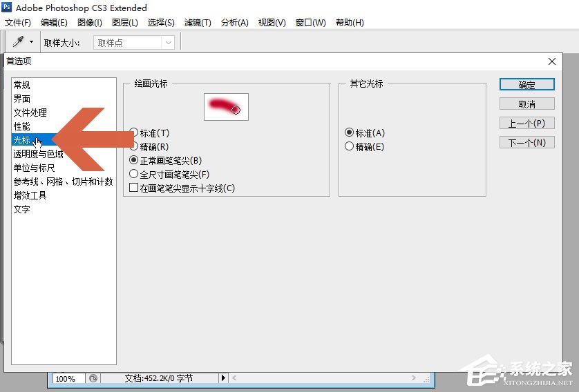Open the 窗口(W) menu
This screenshot has width=579, height=392.
310,23
